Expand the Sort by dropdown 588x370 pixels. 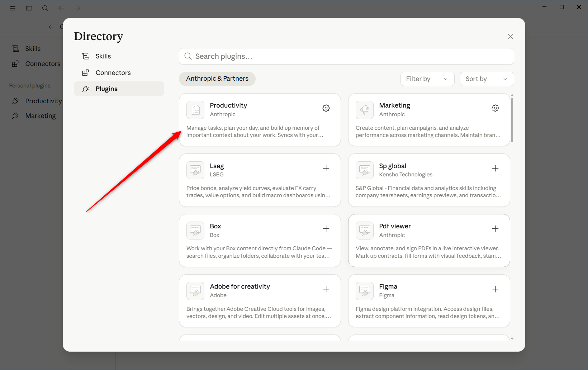(x=487, y=79)
